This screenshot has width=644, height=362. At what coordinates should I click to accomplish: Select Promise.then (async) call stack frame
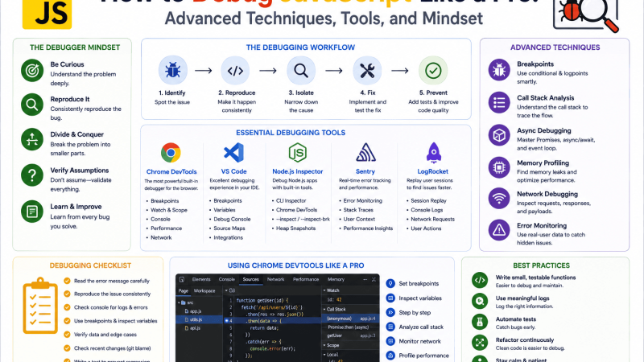pyautogui.click(x=350, y=327)
